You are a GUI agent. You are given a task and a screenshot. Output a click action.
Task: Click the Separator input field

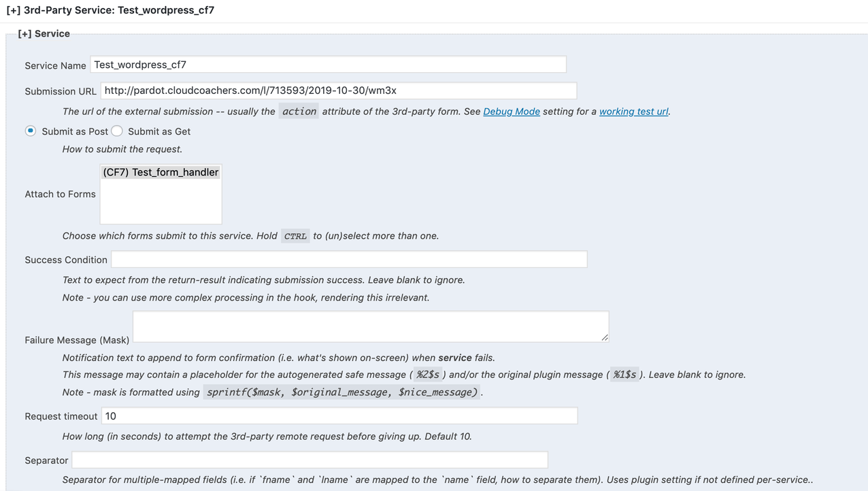(310, 460)
